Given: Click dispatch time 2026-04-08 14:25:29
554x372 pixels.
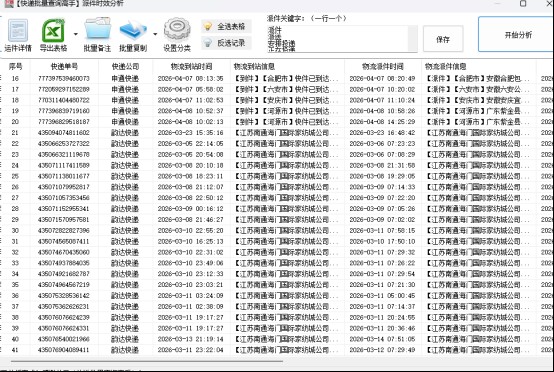Looking at the screenshot, I should coord(382,122).
